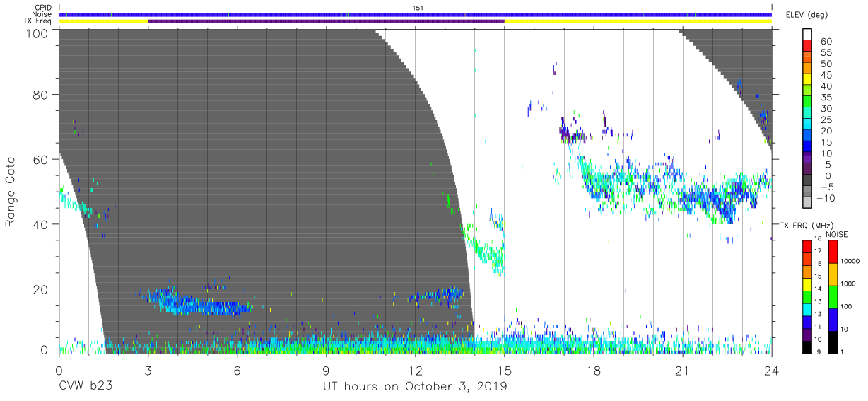
Task: Click UT hours axis tick '3'
Action: [148, 370]
